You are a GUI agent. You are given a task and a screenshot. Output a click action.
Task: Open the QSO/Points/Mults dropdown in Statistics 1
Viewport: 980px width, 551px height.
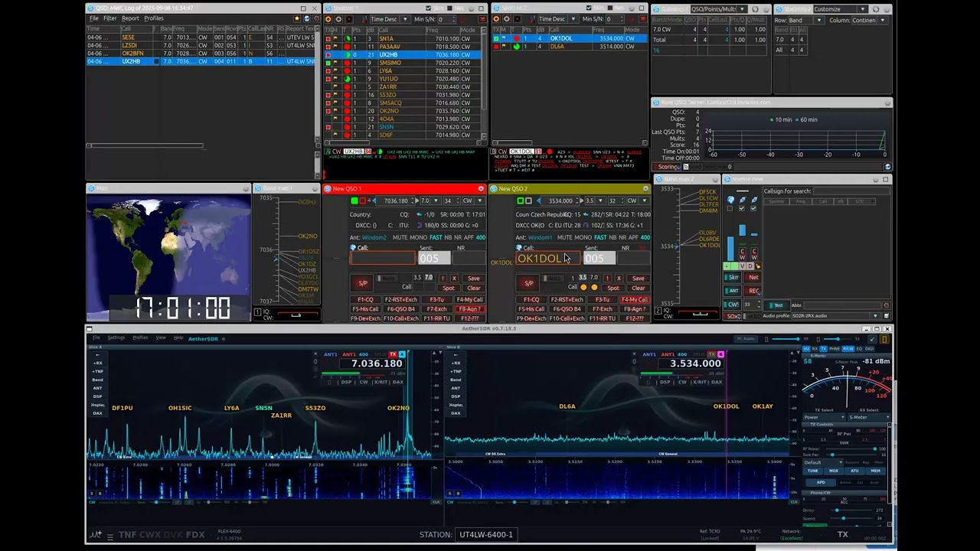pos(718,9)
